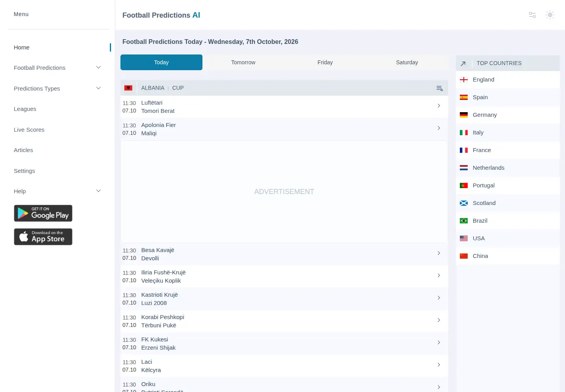Open the filter sliders icon in header
This screenshot has height=392, width=565.
click(x=532, y=15)
